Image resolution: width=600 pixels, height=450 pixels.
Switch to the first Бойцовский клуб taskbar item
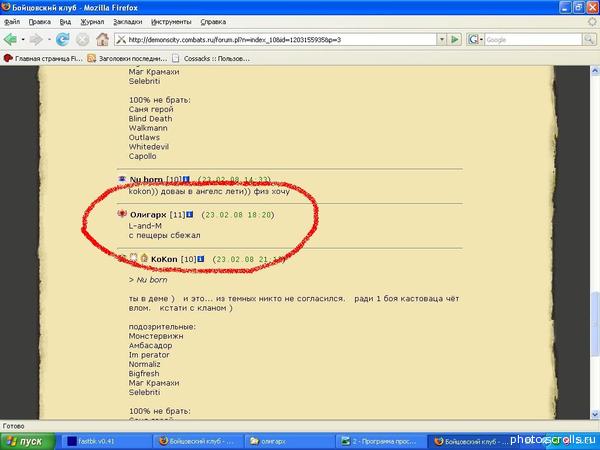[198, 441]
